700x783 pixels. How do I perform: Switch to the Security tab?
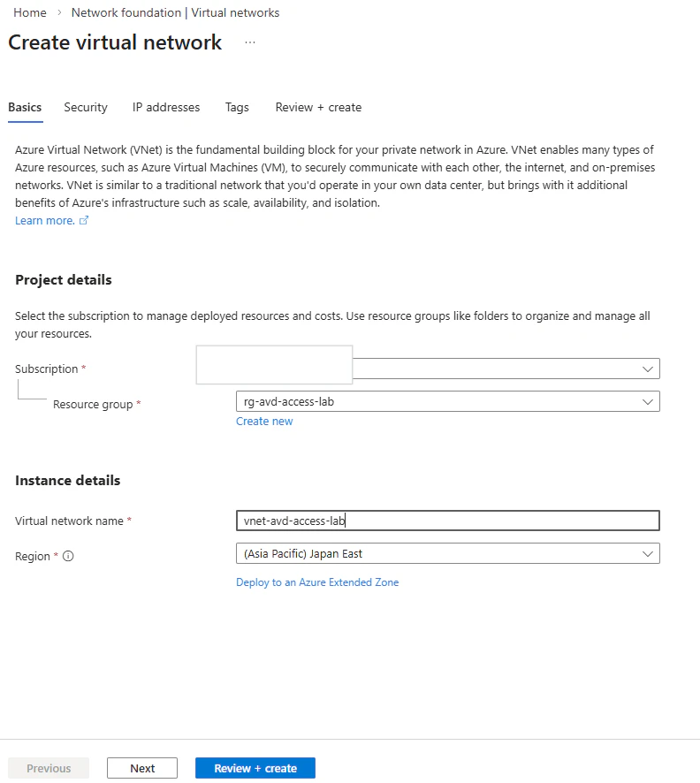(86, 107)
